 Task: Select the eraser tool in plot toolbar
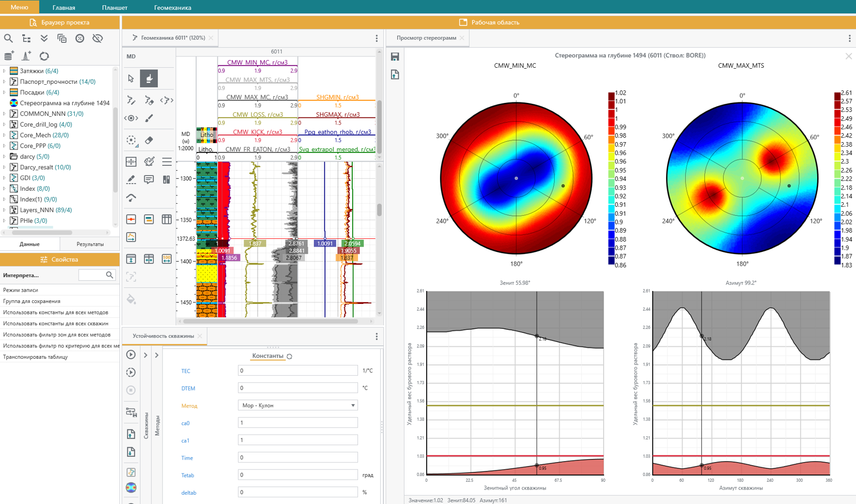[x=149, y=140]
